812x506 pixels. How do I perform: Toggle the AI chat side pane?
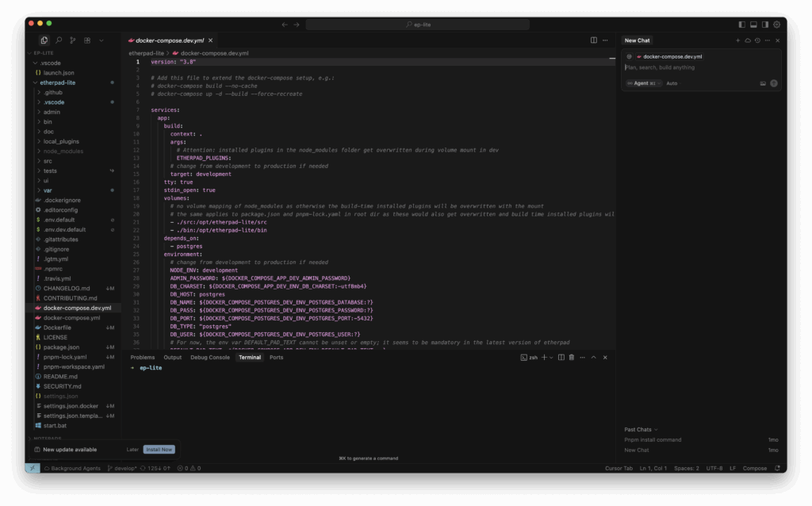pyautogui.click(x=765, y=25)
